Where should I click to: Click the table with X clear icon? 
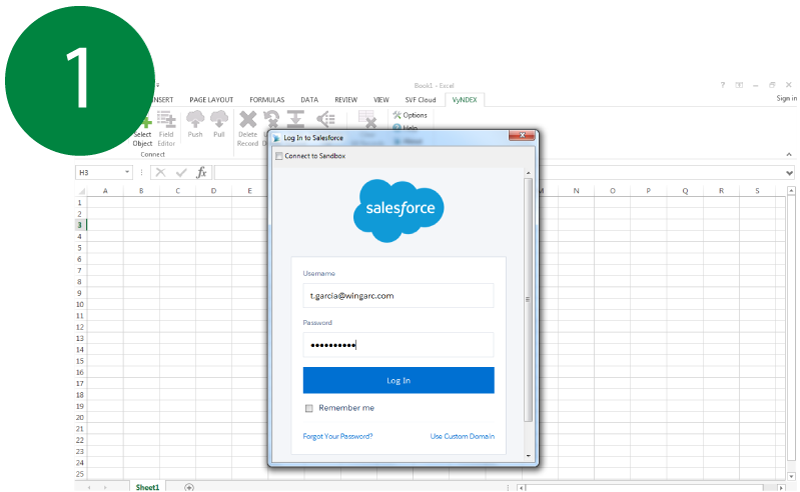(368, 119)
